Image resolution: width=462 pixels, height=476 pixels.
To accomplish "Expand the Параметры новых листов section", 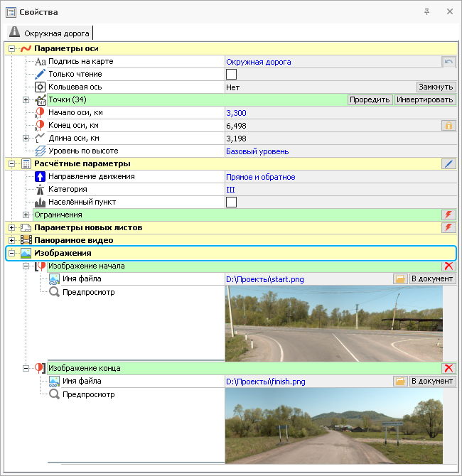I will [x=11, y=227].
